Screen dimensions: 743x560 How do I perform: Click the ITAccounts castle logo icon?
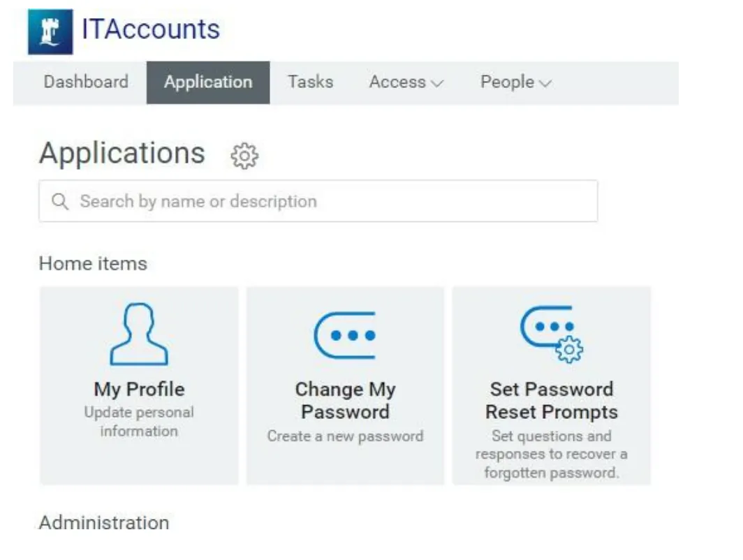pos(51,31)
